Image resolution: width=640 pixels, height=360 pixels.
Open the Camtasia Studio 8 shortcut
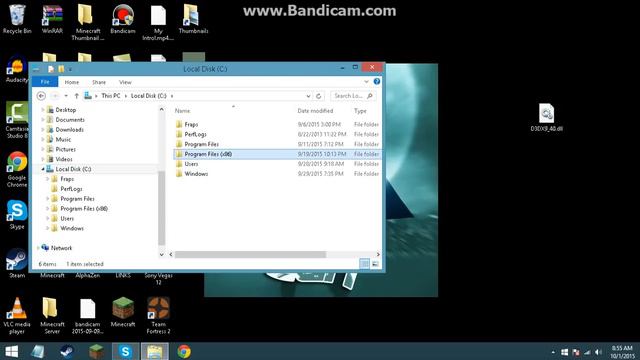pyautogui.click(x=17, y=120)
